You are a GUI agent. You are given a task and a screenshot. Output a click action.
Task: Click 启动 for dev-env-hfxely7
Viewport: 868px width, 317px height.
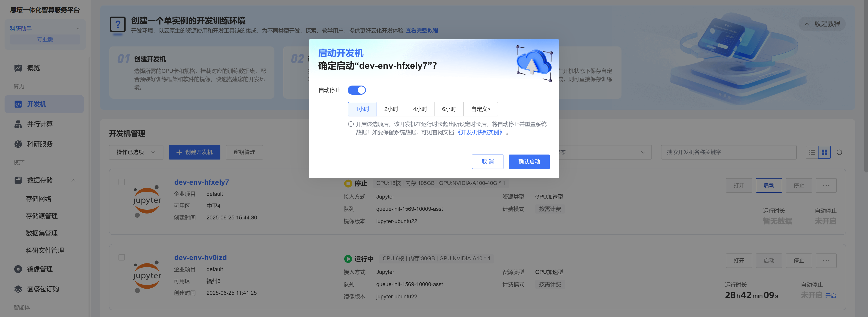click(x=769, y=185)
